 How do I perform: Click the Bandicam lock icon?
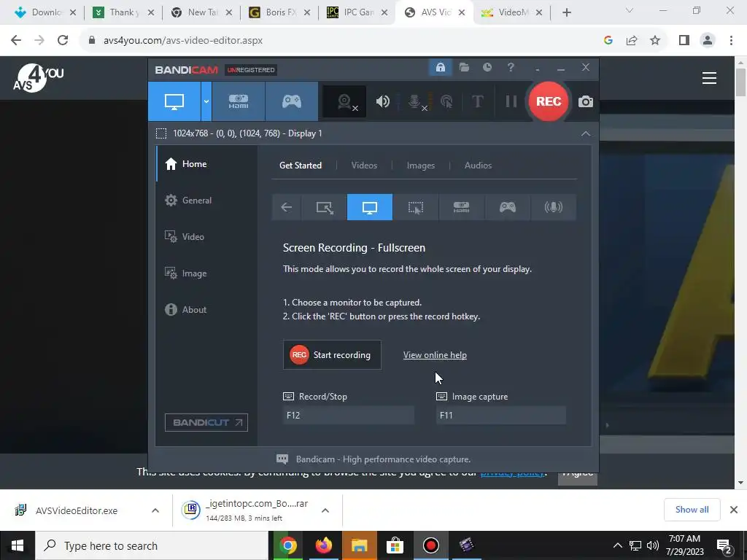(440, 68)
